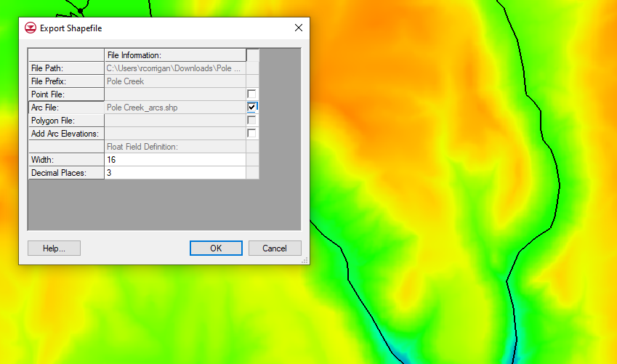The width and height of the screenshot is (617, 364).
Task: Enable the Polygon File checkbox
Action: pyautogui.click(x=251, y=120)
